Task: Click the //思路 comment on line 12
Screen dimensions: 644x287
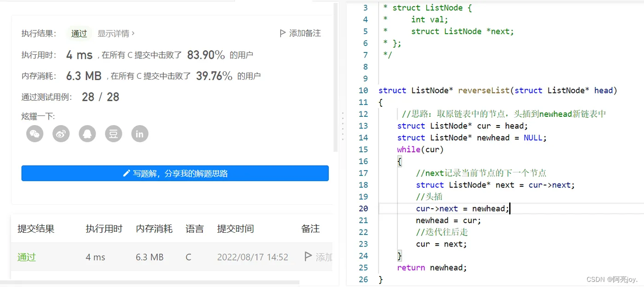Action: coord(504,114)
